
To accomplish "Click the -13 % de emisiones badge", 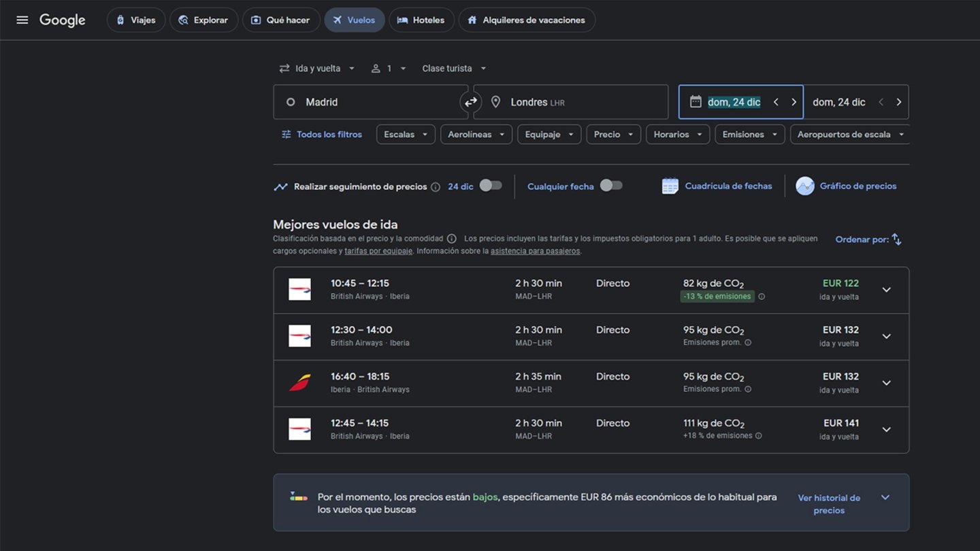I will 717,297.
